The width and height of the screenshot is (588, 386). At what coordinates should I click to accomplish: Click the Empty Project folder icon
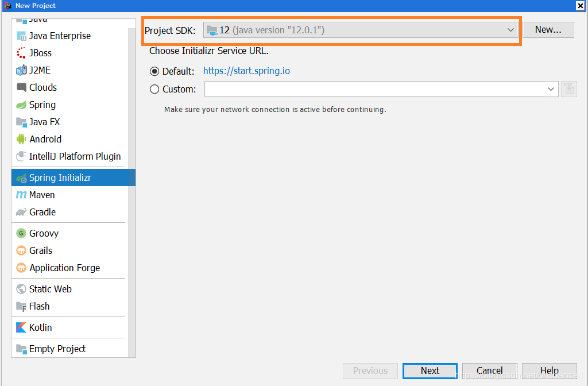(x=21, y=349)
